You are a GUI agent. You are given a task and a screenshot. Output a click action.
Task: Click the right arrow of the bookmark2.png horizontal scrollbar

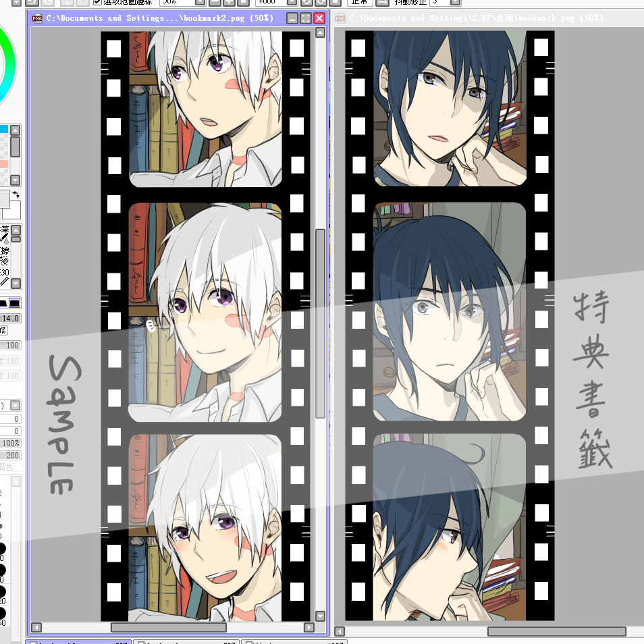coord(309,627)
